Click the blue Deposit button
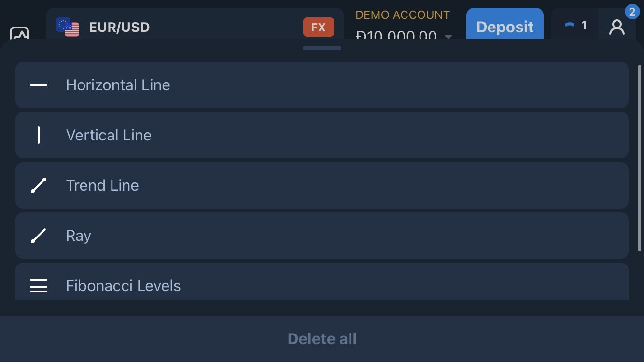 coord(505,24)
